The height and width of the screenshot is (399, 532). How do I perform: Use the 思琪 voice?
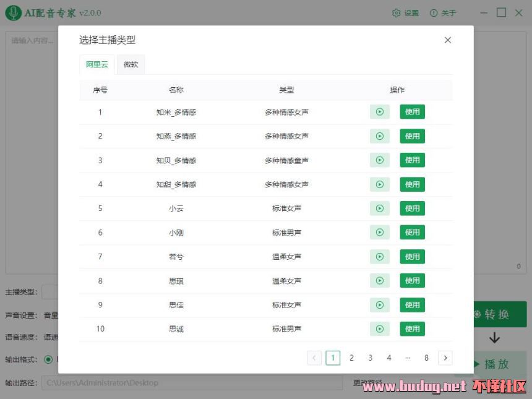tap(412, 281)
